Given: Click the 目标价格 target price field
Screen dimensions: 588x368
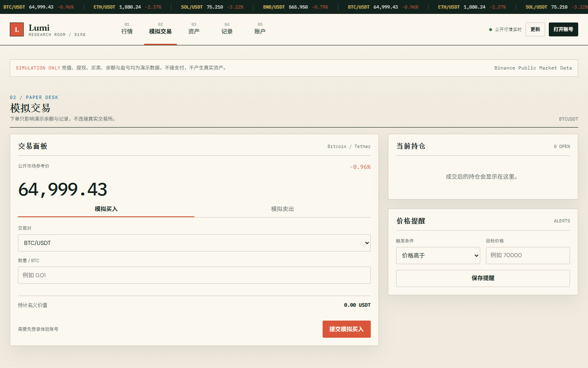Looking at the screenshot, I should (528, 256).
